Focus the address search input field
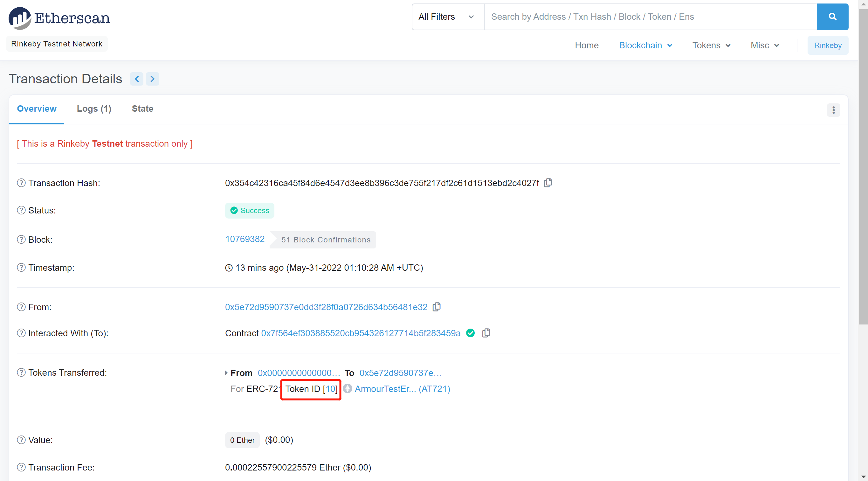 [x=650, y=17]
